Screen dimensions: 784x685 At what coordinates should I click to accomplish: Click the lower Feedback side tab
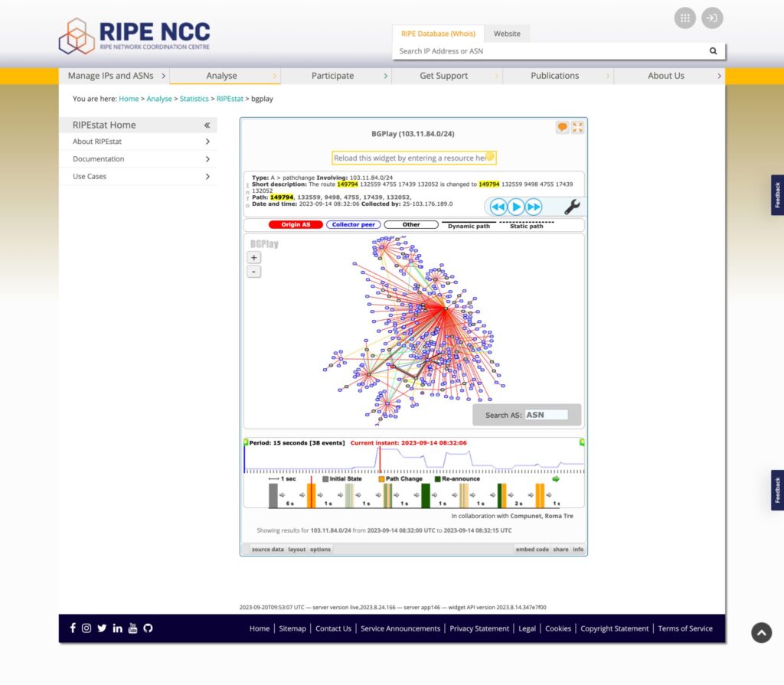tap(778, 490)
